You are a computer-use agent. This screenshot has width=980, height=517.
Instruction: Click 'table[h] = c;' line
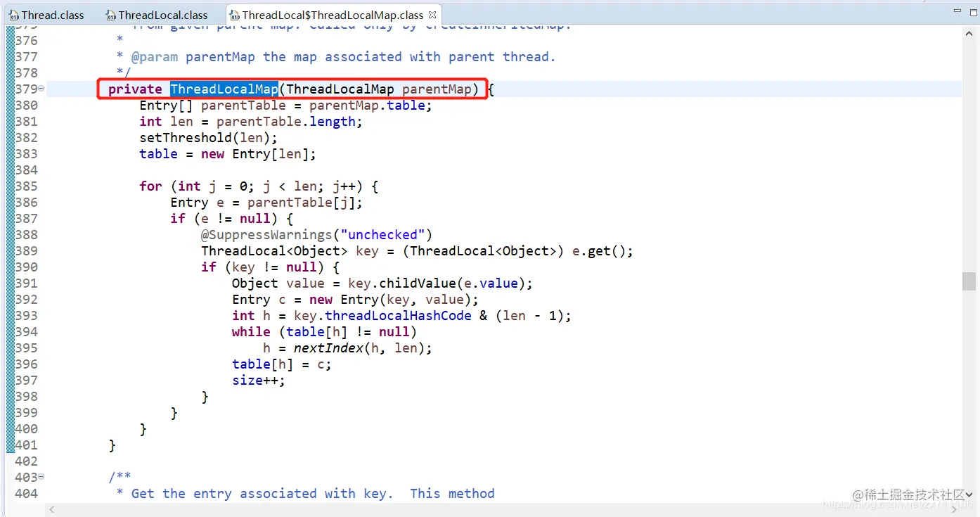[x=281, y=364]
